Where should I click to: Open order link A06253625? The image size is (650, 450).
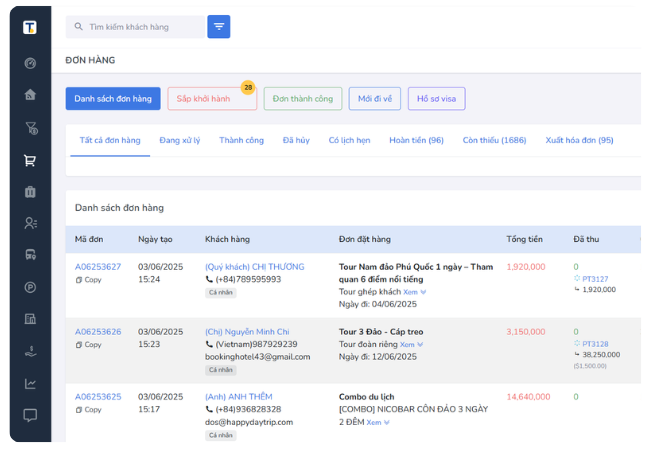pyautogui.click(x=98, y=397)
